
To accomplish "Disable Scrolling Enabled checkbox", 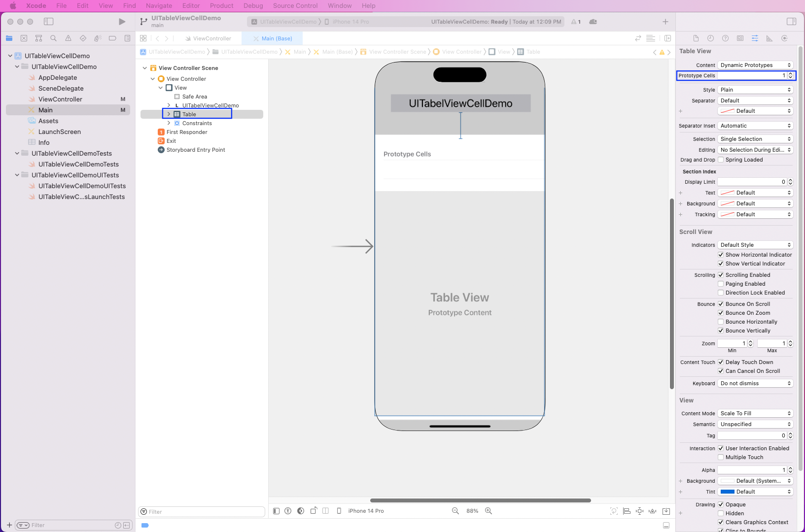I will (721, 275).
